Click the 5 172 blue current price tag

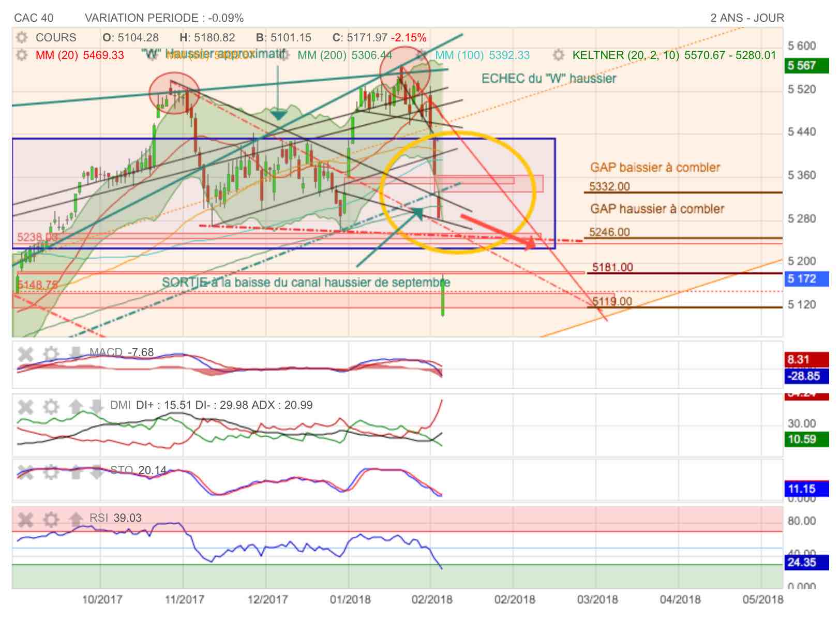[806, 279]
